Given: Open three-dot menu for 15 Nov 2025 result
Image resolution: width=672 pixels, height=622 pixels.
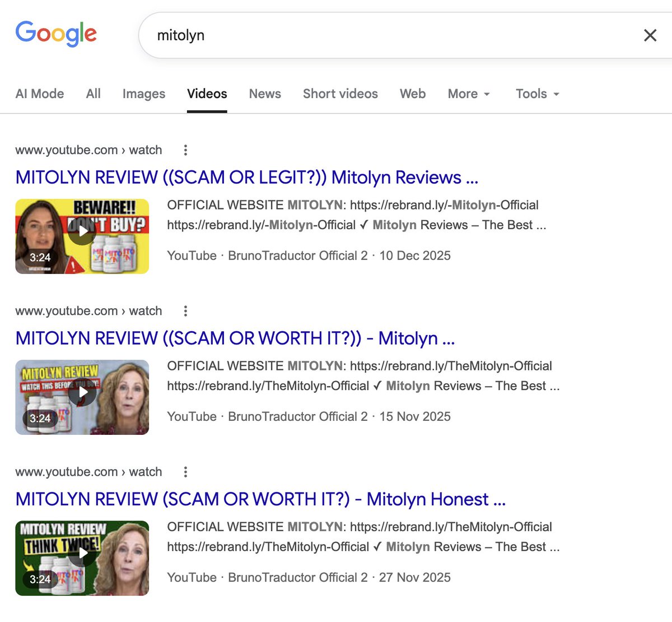Looking at the screenshot, I should point(185,311).
